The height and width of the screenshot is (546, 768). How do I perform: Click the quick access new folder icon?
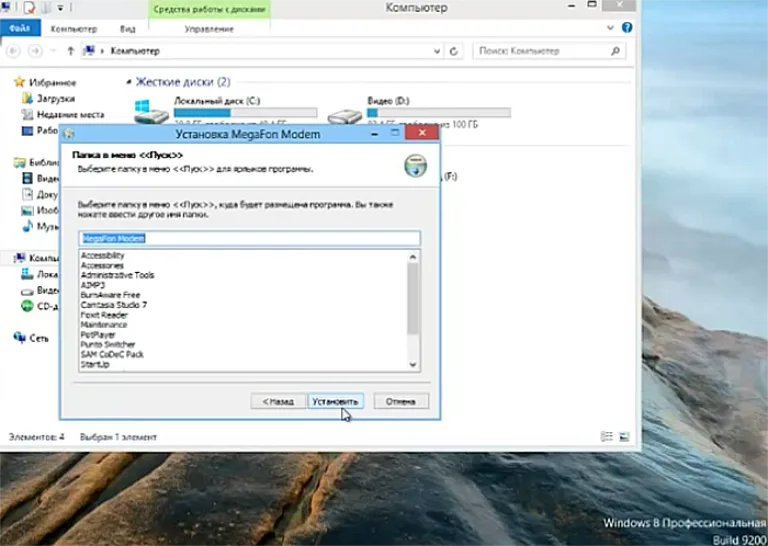coord(46,7)
